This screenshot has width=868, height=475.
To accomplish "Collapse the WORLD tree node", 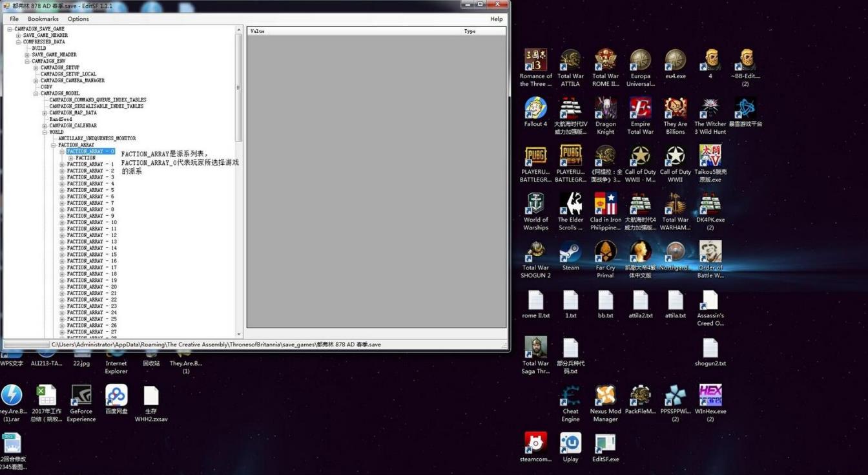I will tap(45, 132).
